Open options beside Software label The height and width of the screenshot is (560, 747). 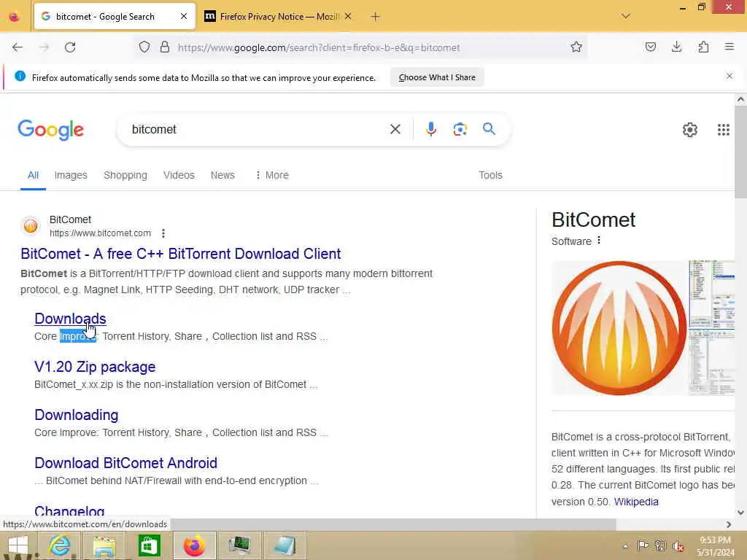coord(599,241)
